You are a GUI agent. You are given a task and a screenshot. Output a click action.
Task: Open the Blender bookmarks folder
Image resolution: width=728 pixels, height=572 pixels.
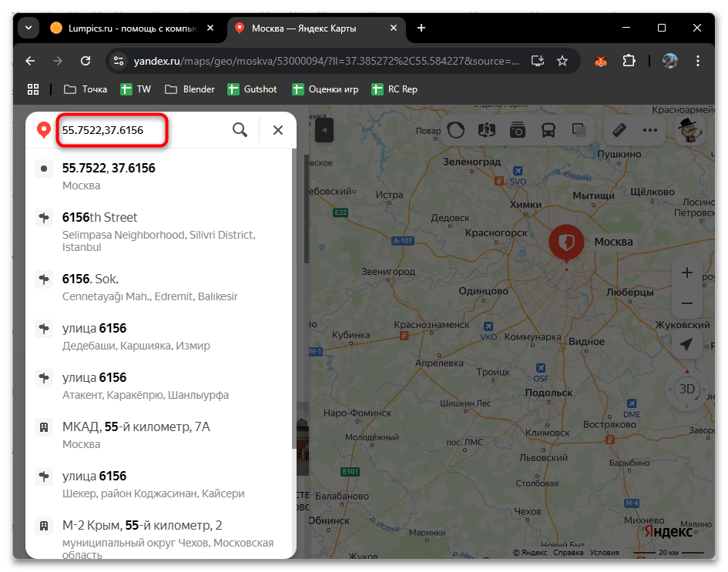pos(190,89)
